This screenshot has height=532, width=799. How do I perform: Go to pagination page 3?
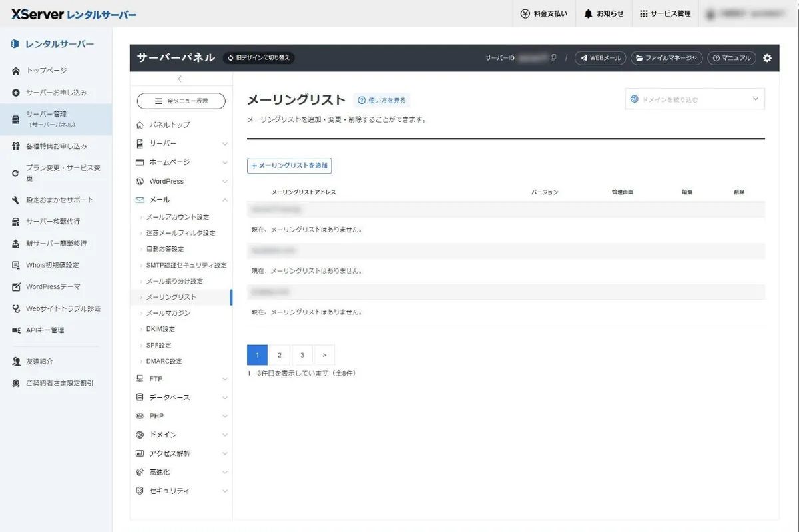[x=302, y=355]
